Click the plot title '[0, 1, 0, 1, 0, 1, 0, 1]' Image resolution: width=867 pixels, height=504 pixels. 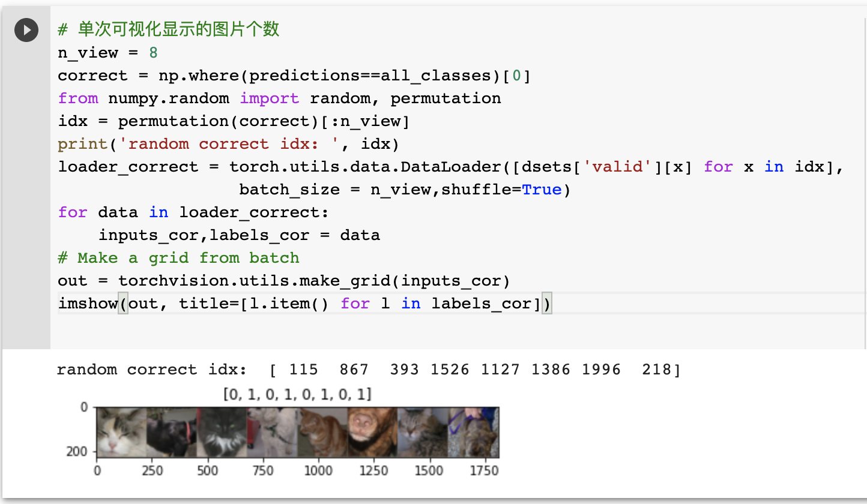point(297,394)
